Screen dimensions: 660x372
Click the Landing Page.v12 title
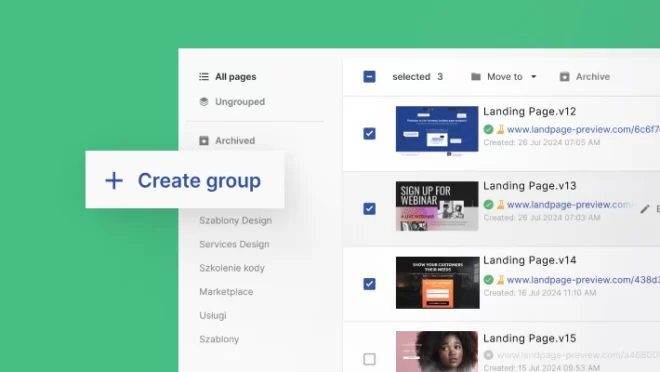point(530,112)
